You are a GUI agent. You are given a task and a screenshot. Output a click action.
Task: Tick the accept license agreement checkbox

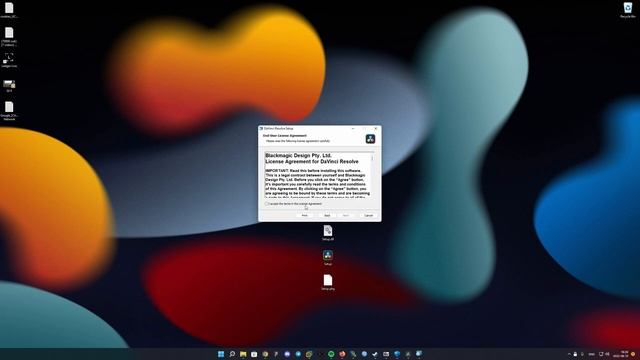[x=267, y=204]
